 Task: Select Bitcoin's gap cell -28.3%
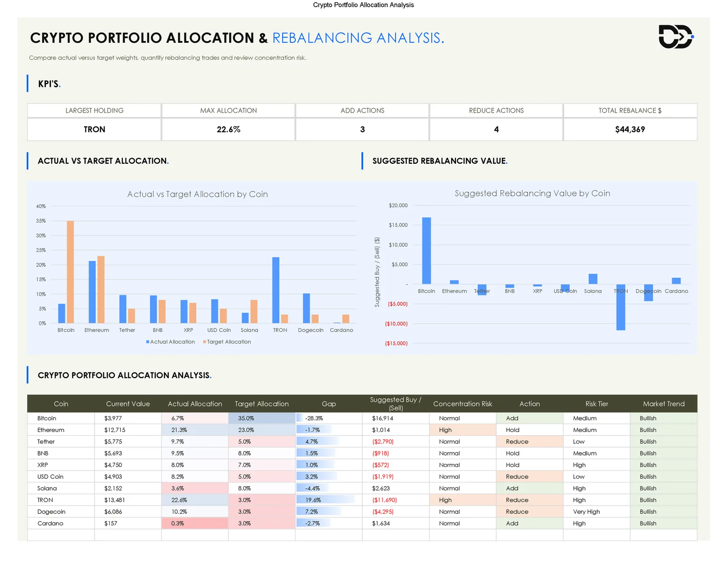coord(329,418)
